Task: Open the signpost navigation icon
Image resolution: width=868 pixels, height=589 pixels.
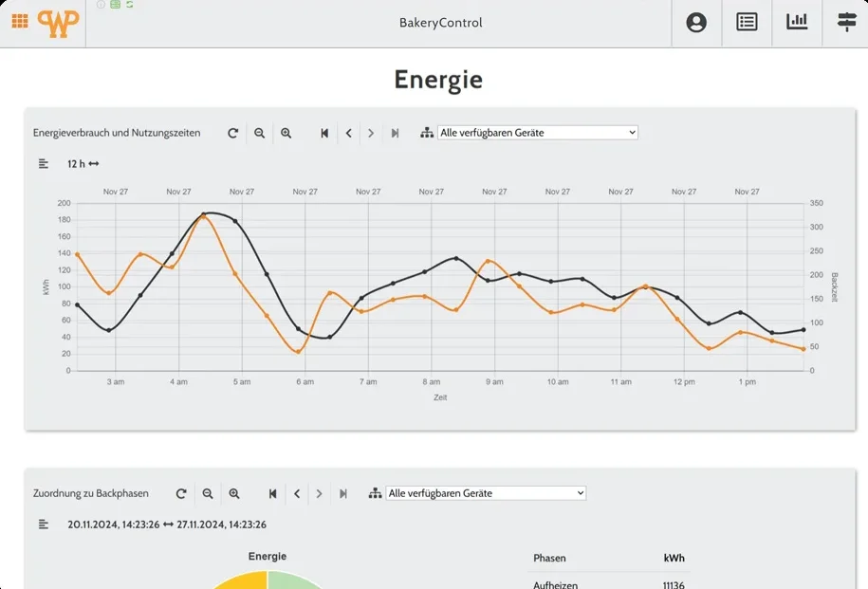Action: tap(847, 22)
